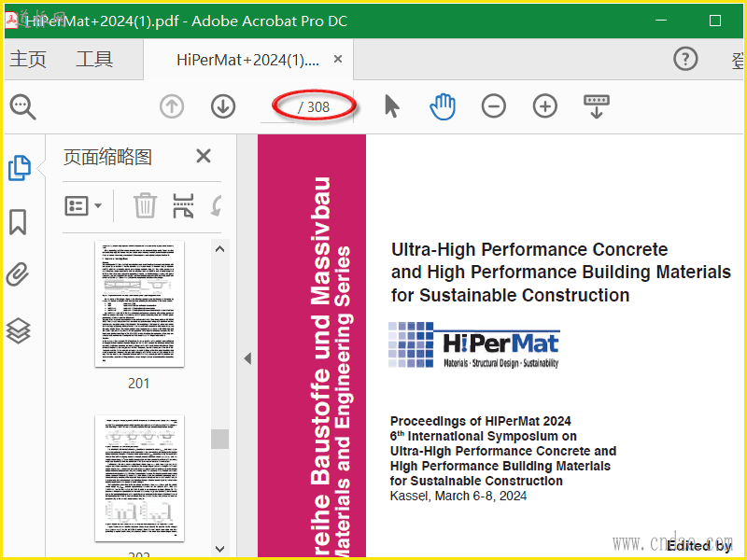This screenshot has height=560, width=747.
Task: Click the HiPerMat logo in the document
Action: [x=474, y=344]
